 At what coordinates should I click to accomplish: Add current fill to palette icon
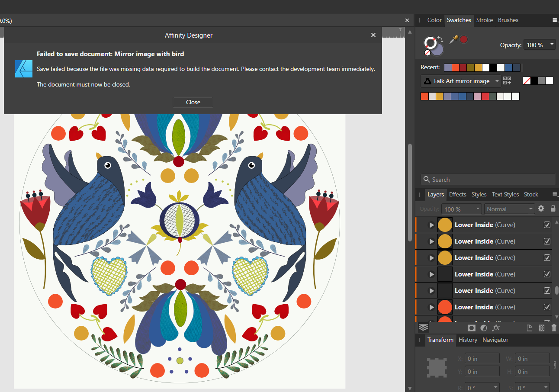507,80
